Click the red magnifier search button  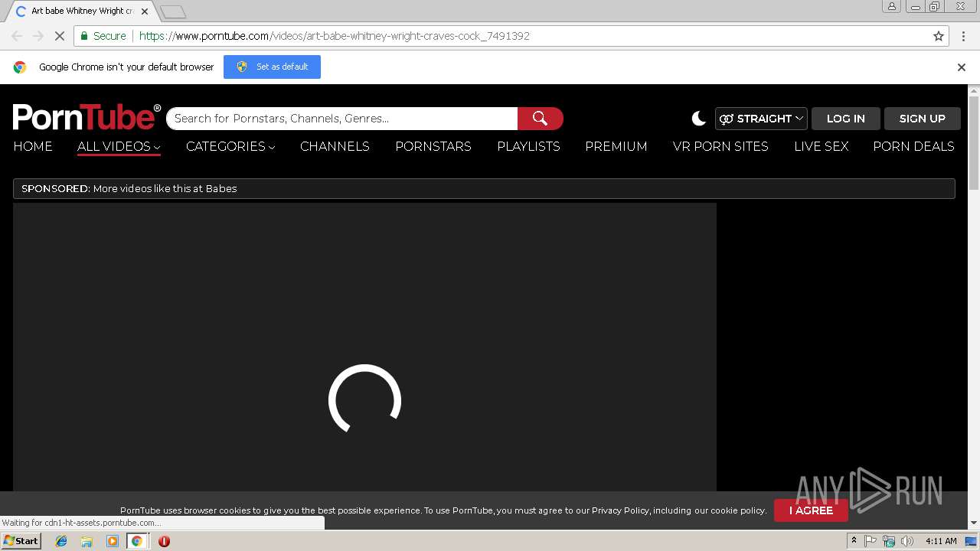541,119
